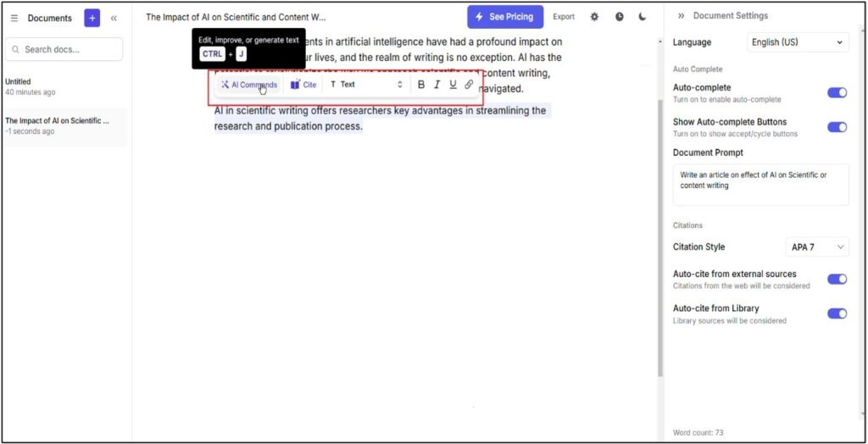Open the hamburger menu beside Documents
Viewport: 868px width, 444px height.
pos(14,19)
